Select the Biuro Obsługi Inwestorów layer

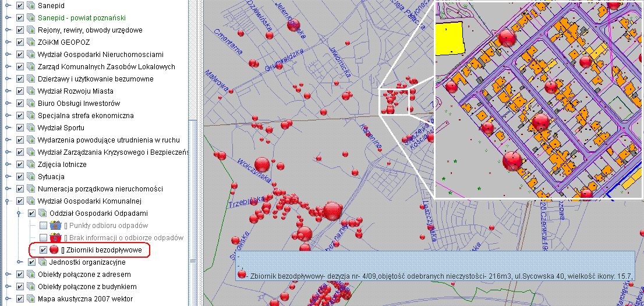point(79,103)
